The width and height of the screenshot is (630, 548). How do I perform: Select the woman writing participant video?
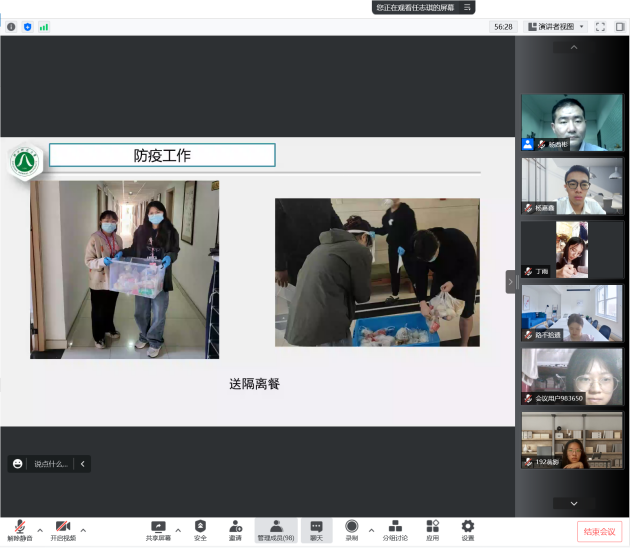pos(572,249)
